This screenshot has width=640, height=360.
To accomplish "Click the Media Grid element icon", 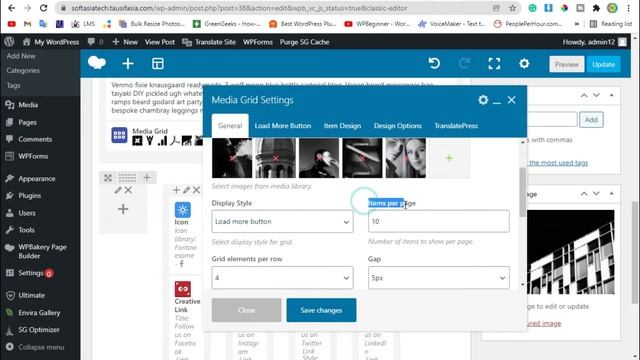I will point(119,135).
